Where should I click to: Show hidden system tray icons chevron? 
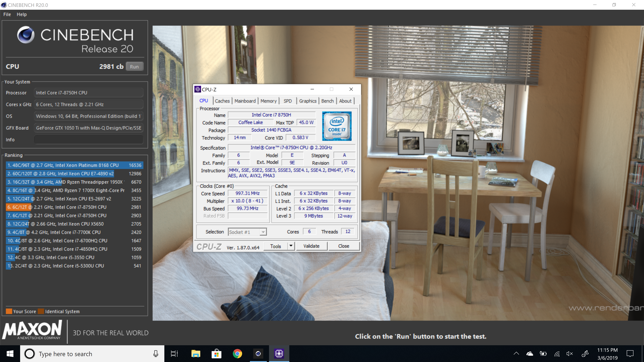pyautogui.click(x=516, y=354)
